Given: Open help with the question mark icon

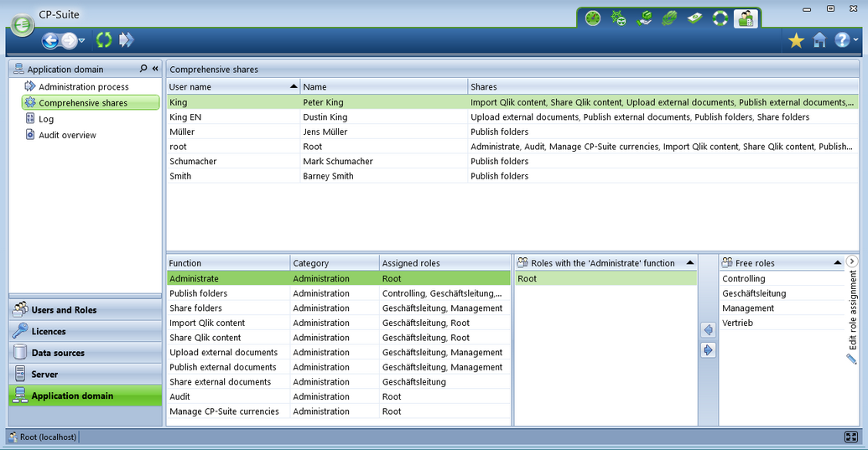Looking at the screenshot, I should tap(842, 39).
